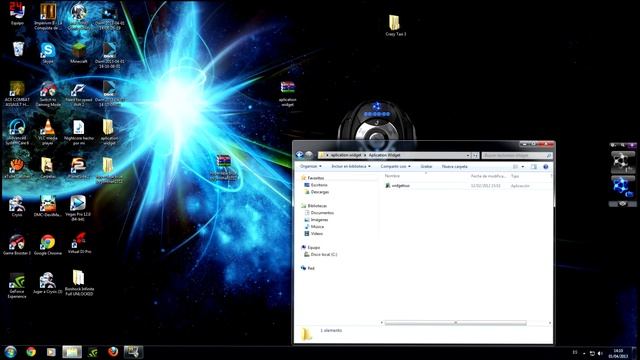Open the media player from the taskbar
The width and height of the screenshot is (640, 360).
tap(51, 352)
